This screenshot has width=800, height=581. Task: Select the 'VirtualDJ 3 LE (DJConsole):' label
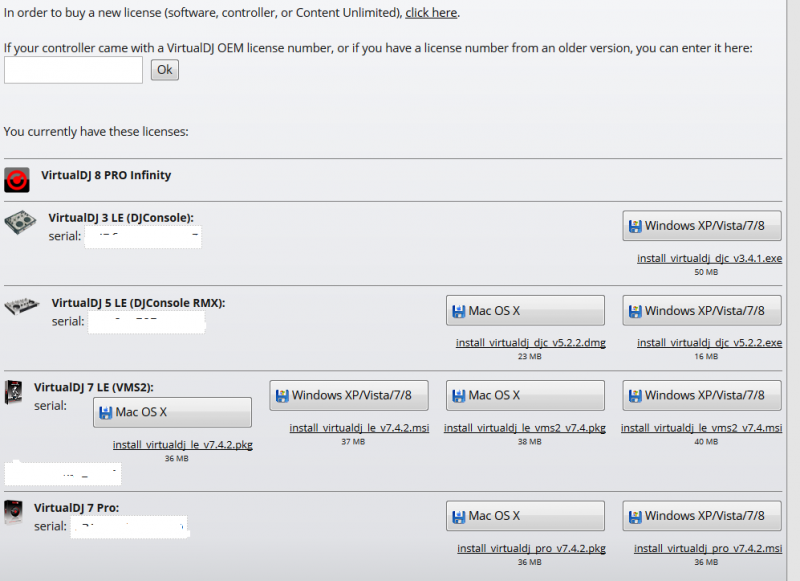[121, 218]
